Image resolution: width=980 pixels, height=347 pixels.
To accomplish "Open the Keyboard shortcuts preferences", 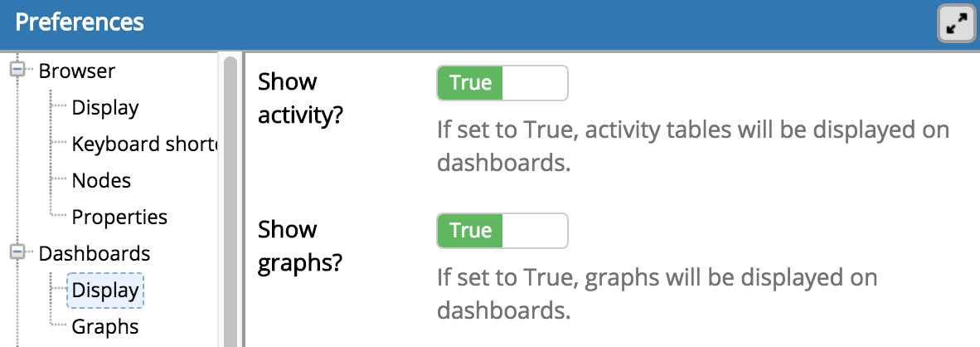I will 143,144.
